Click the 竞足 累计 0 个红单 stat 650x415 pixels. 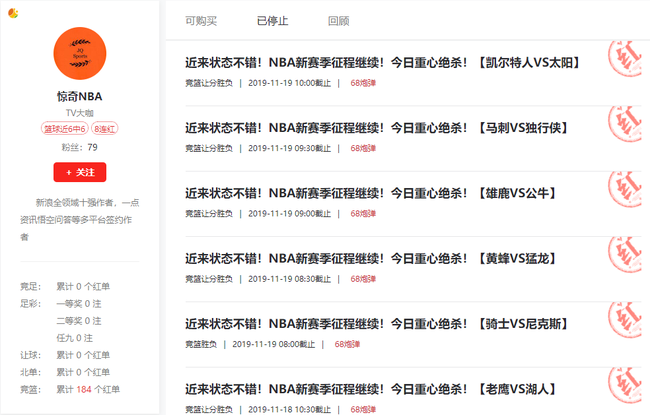(65, 286)
